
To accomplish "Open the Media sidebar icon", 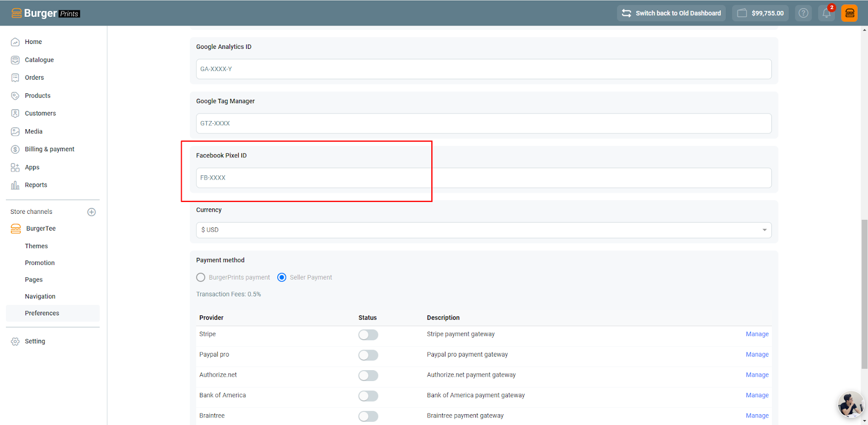I will 15,131.
